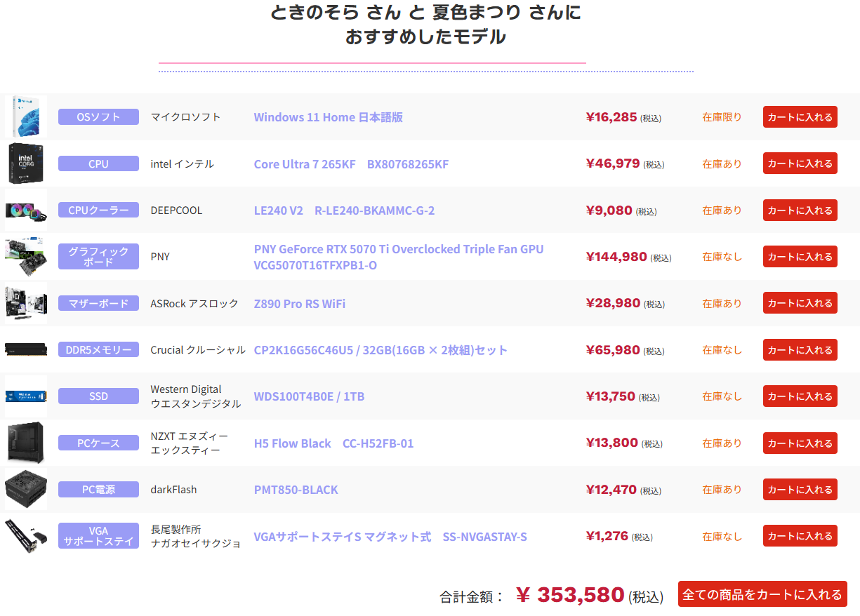Click the darkFlash power supply thumbnail
This screenshot has height=616, width=860.
click(x=26, y=489)
